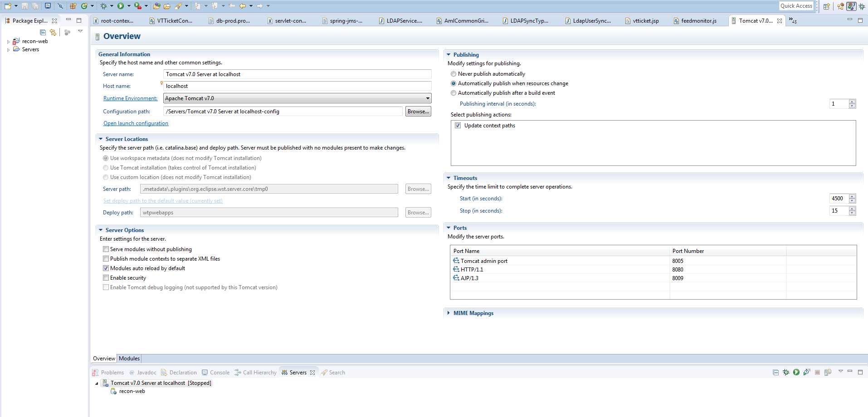Screen dimensions: 868x417
Task: Switch to the Debug perspective icon
Action: [862, 6]
